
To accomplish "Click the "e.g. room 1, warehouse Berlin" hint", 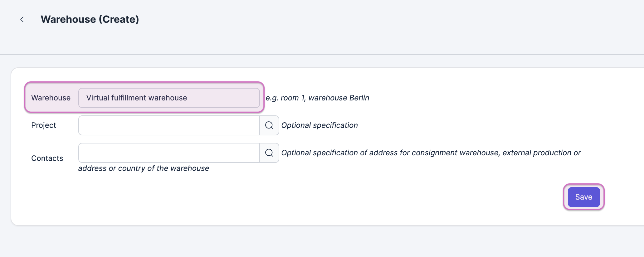I will tap(317, 98).
